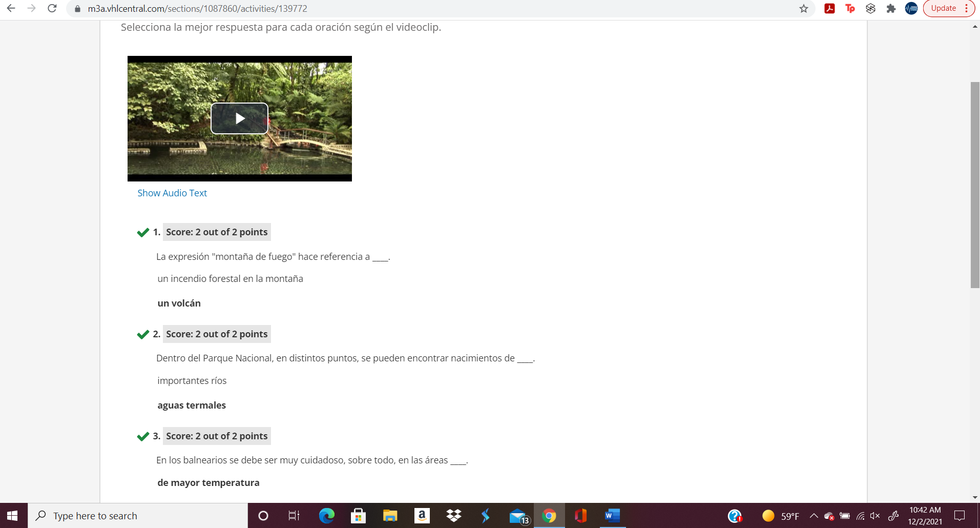Reload the current page
The image size is (980, 528).
click(52, 8)
